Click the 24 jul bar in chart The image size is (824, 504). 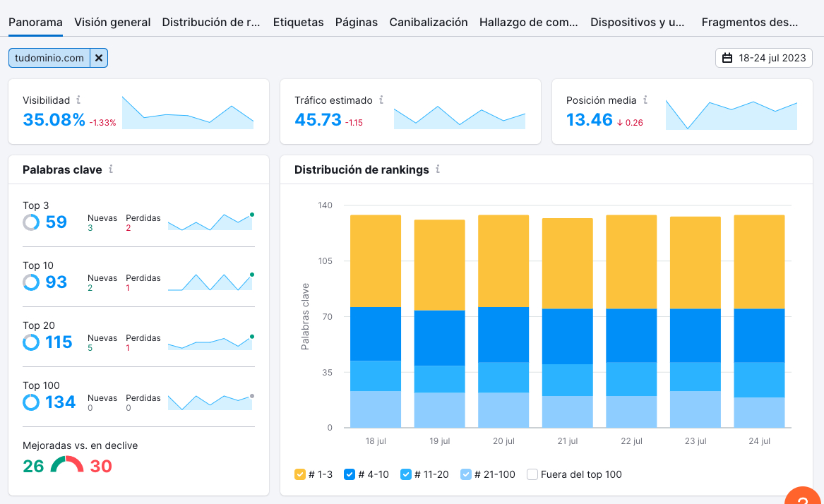click(x=759, y=321)
